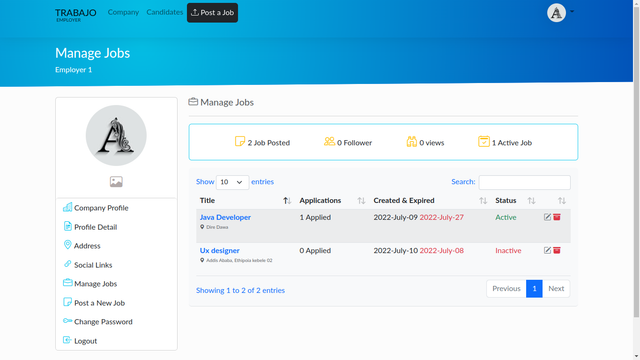Focus the table Search field
This screenshot has width=640, height=360.
[x=524, y=182]
